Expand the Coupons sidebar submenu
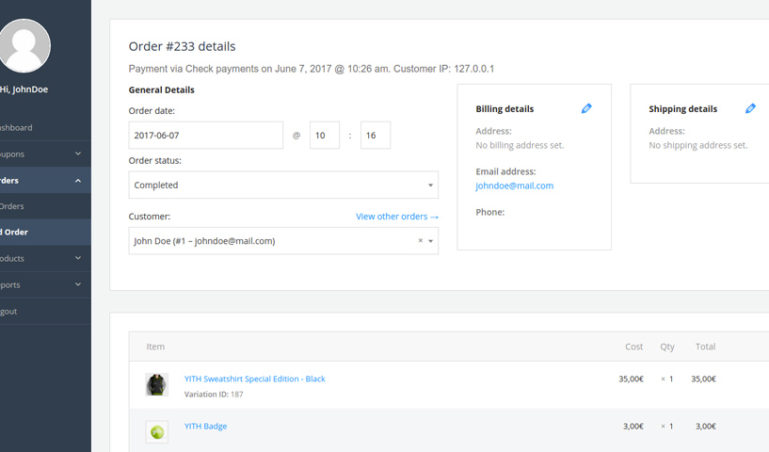769x452 pixels. (x=78, y=154)
